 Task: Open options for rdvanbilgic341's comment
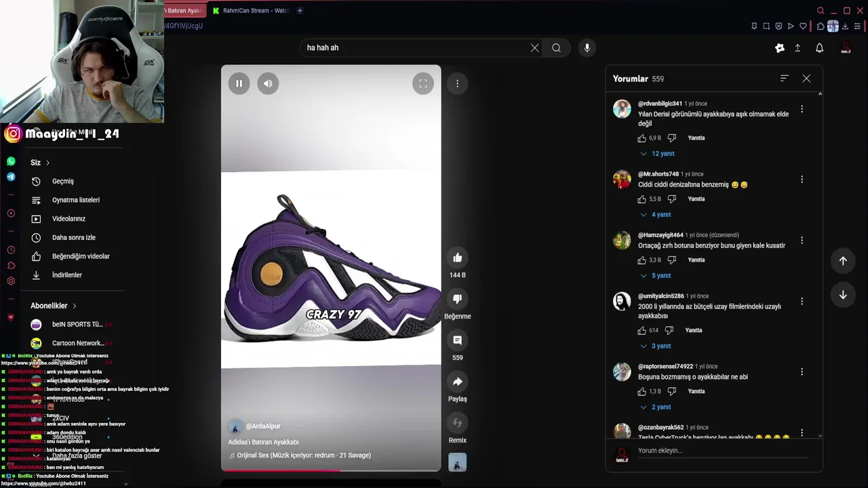coord(802,109)
